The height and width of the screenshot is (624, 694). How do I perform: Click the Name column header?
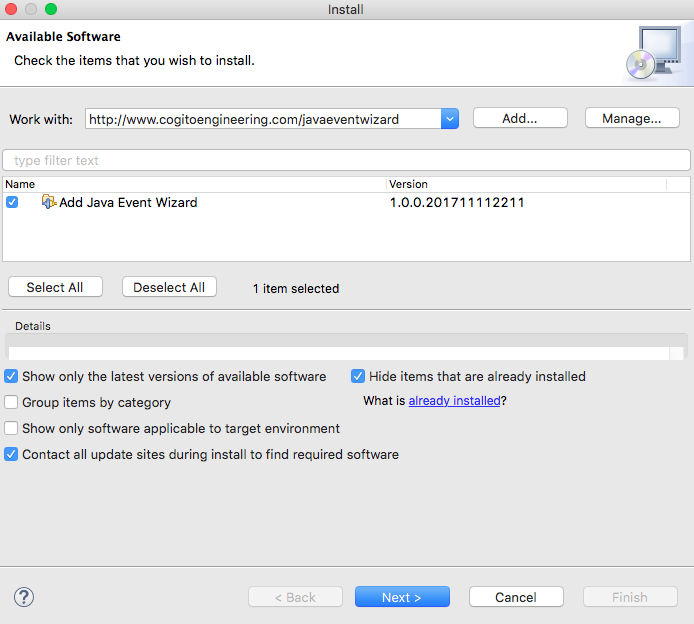click(x=195, y=184)
